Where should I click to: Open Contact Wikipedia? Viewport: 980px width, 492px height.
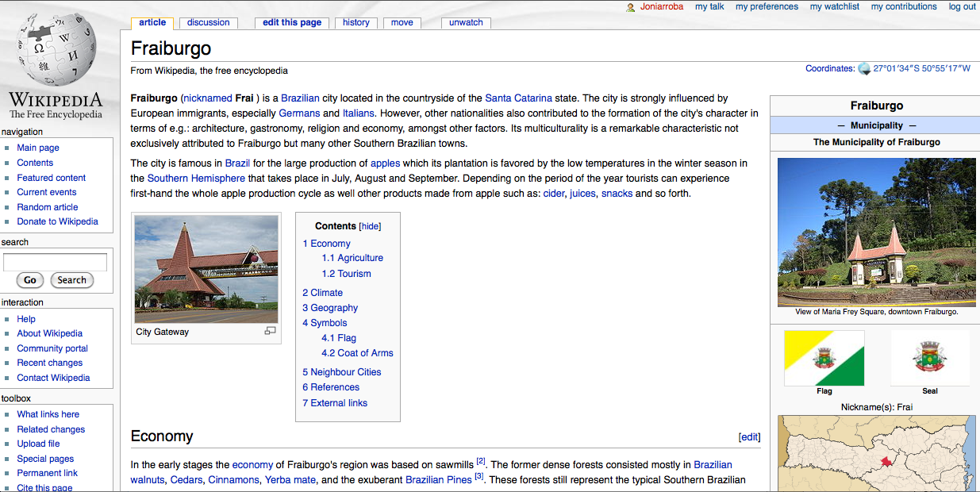54,378
